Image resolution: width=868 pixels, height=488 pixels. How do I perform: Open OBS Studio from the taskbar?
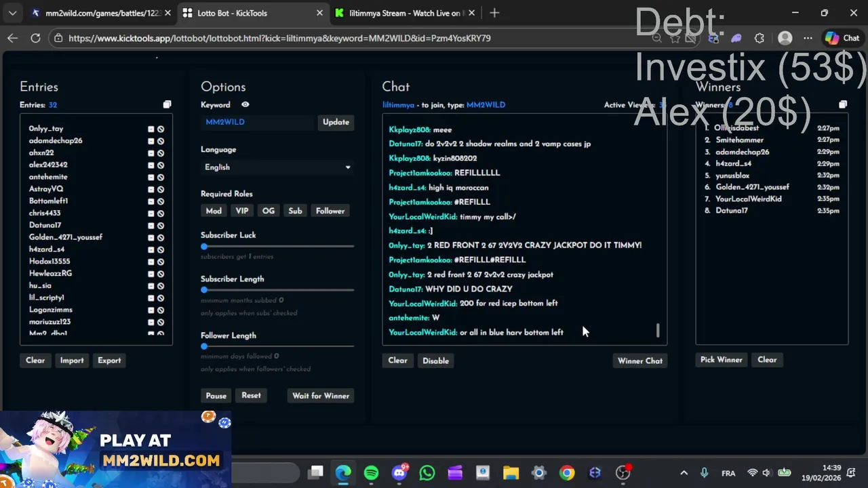click(623, 473)
